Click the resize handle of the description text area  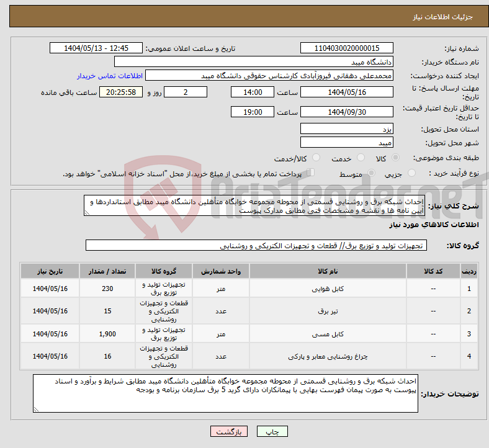tap(87, 213)
